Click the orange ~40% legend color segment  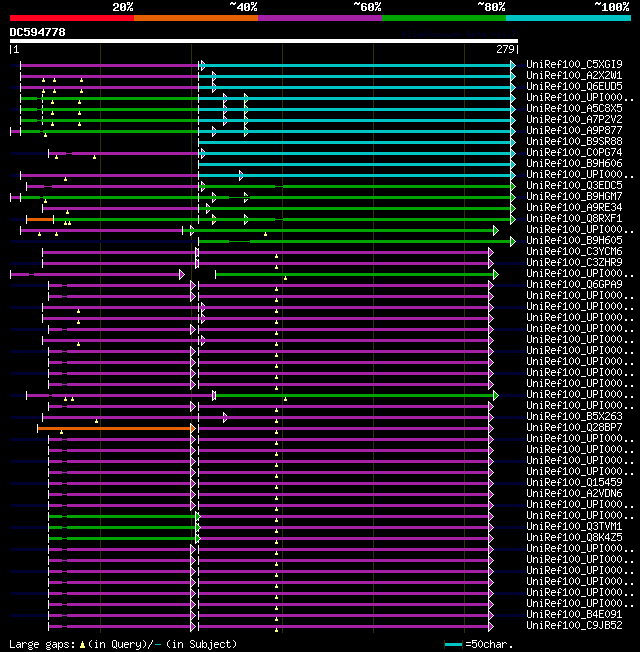pyautogui.click(x=196, y=18)
